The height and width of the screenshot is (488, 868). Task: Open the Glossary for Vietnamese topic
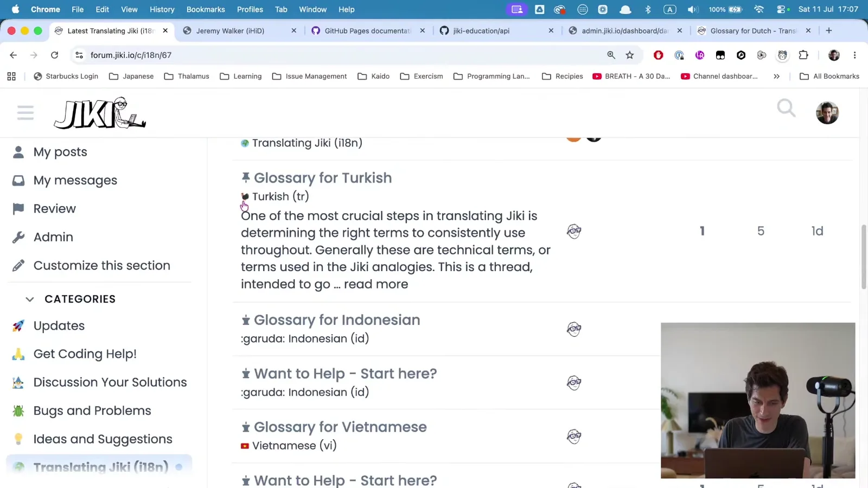tap(340, 427)
